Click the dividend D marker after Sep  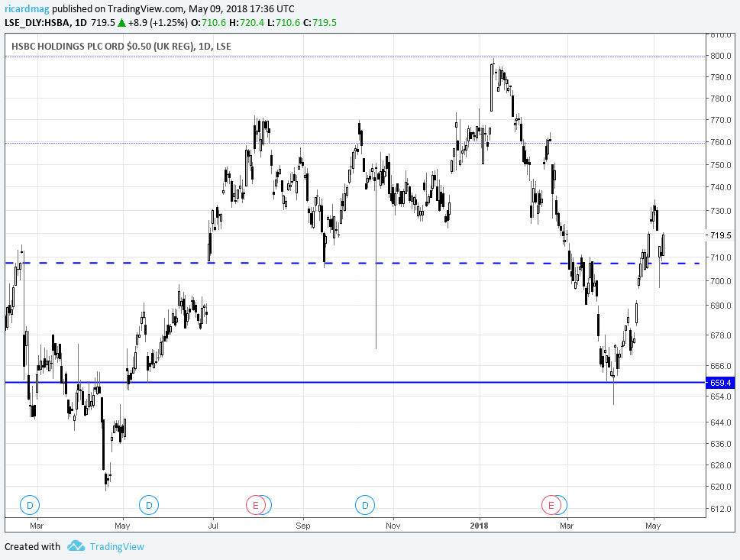coord(365,505)
